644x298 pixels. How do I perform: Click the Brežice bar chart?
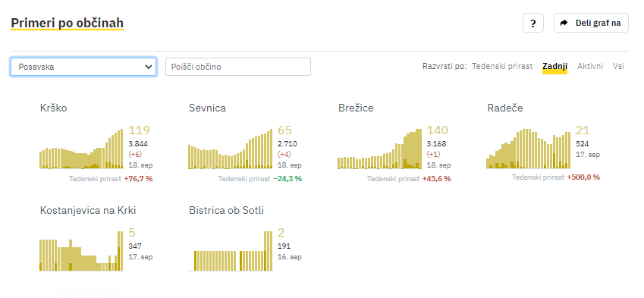tap(379, 149)
